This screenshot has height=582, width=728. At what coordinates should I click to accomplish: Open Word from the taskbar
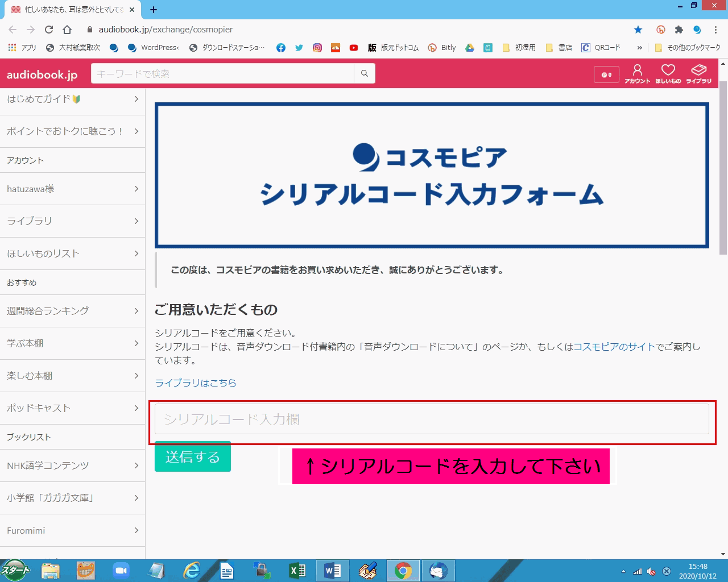[333, 571]
